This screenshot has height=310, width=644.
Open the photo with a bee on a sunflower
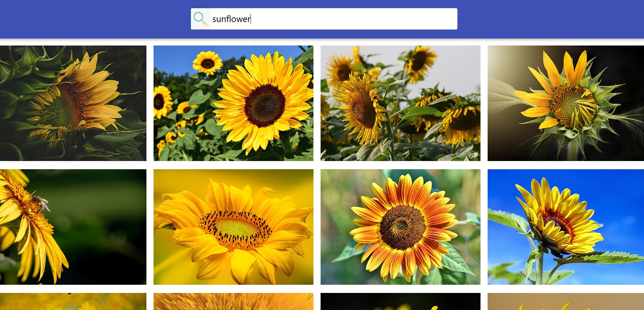tap(73, 227)
